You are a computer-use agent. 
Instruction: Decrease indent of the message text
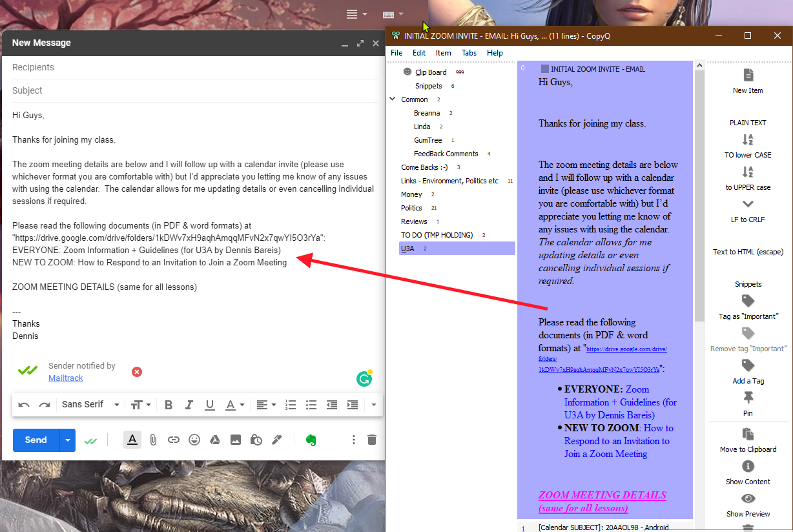coord(332,405)
